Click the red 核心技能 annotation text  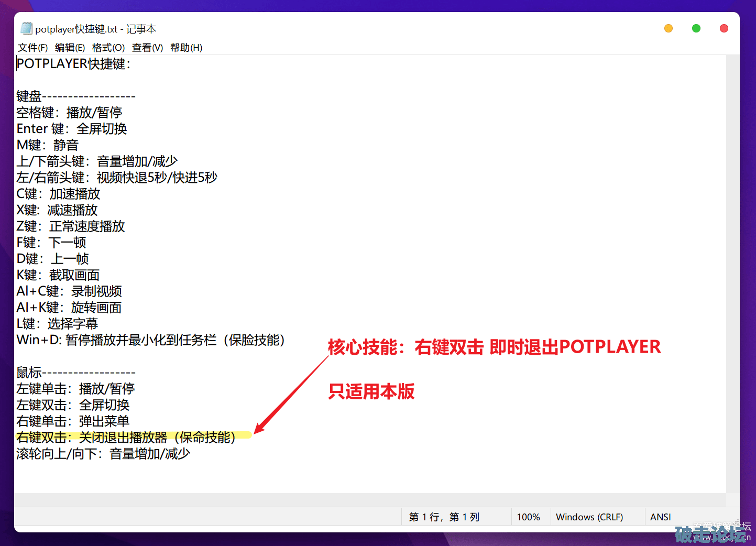point(494,347)
